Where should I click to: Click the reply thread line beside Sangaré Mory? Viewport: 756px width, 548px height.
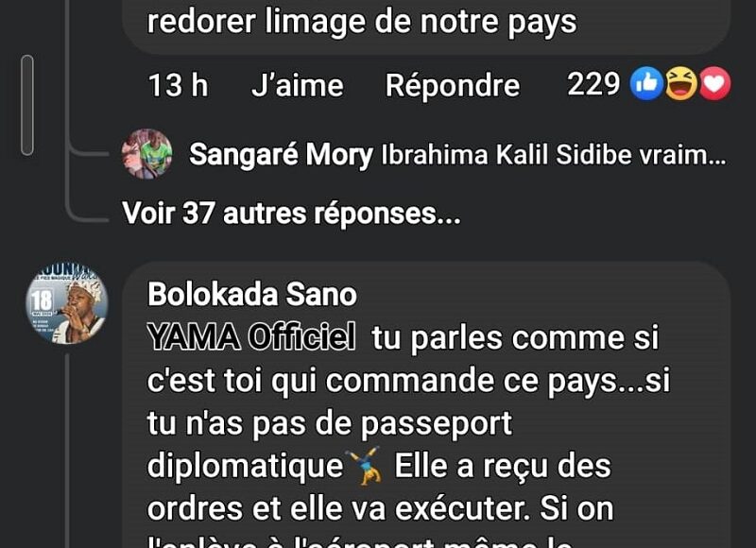point(87,153)
